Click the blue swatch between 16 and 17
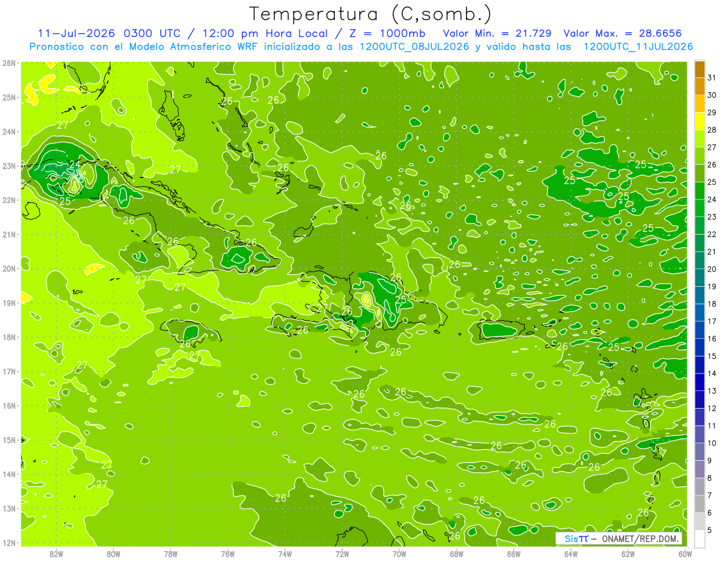This screenshot has width=728, height=562. pos(700,330)
